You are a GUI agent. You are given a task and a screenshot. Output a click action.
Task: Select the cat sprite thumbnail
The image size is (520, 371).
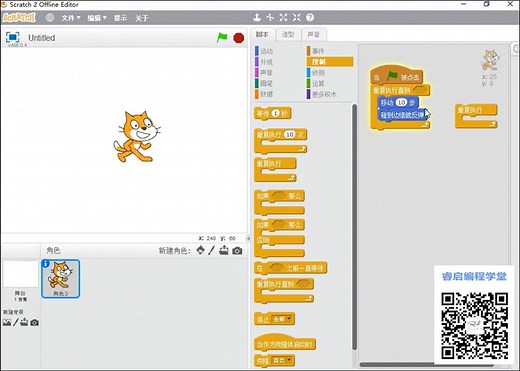point(60,278)
